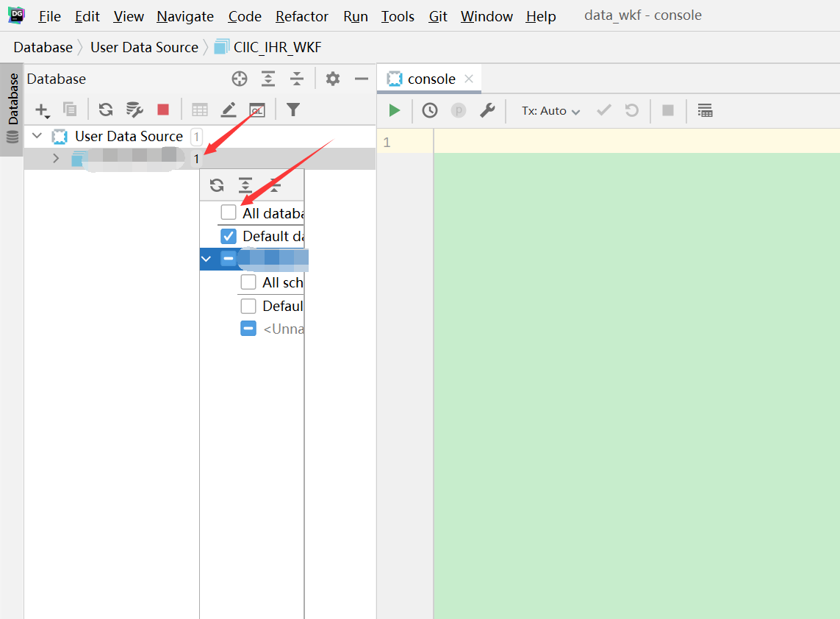Open the Edit menu
840x619 pixels.
coord(87,17)
